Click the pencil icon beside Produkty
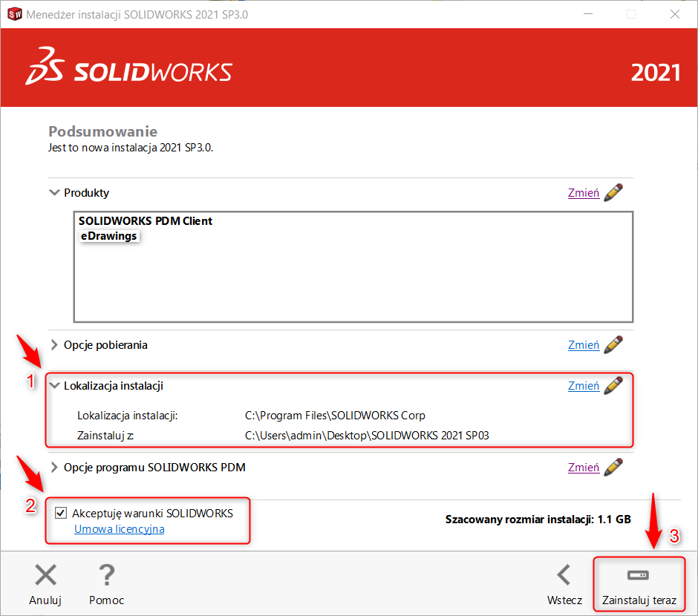 [613, 193]
